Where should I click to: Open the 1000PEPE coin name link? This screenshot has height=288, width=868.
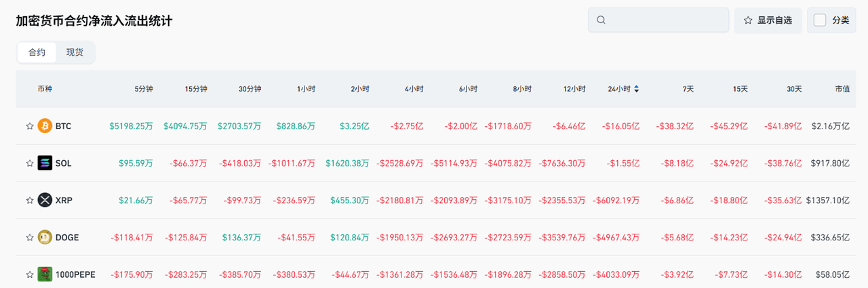tap(75, 274)
